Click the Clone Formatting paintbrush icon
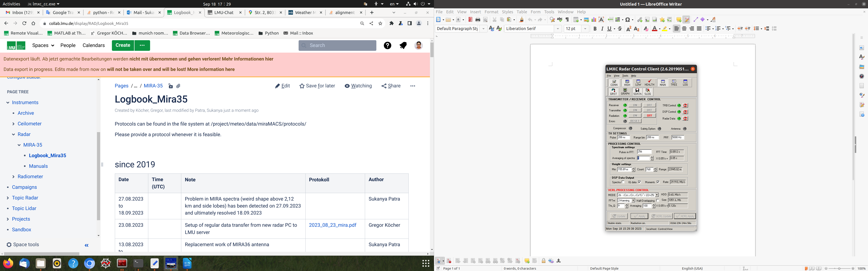 coord(521,20)
